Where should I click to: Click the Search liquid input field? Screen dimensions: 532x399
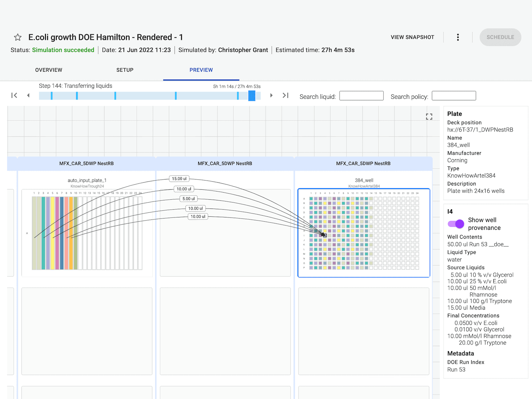[361, 96]
